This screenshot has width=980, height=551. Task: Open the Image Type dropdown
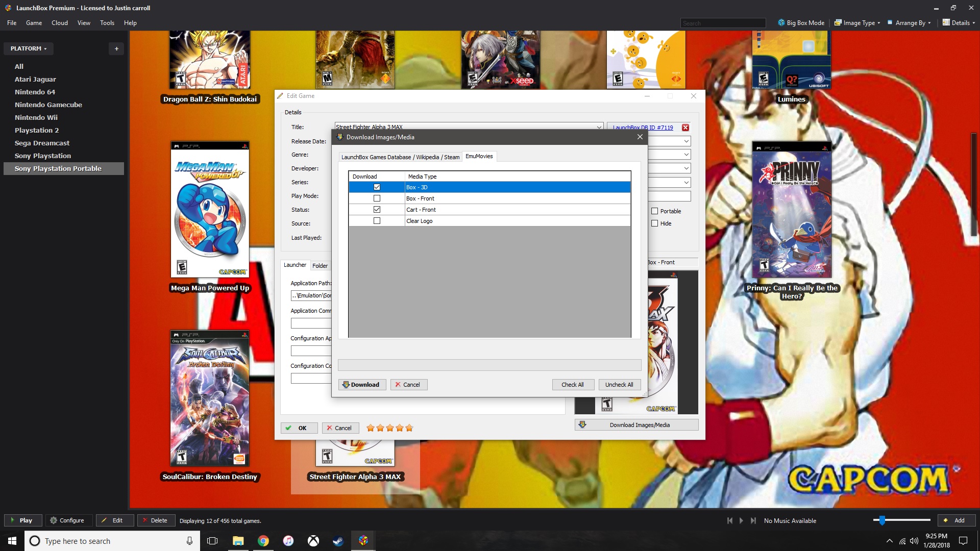click(857, 23)
